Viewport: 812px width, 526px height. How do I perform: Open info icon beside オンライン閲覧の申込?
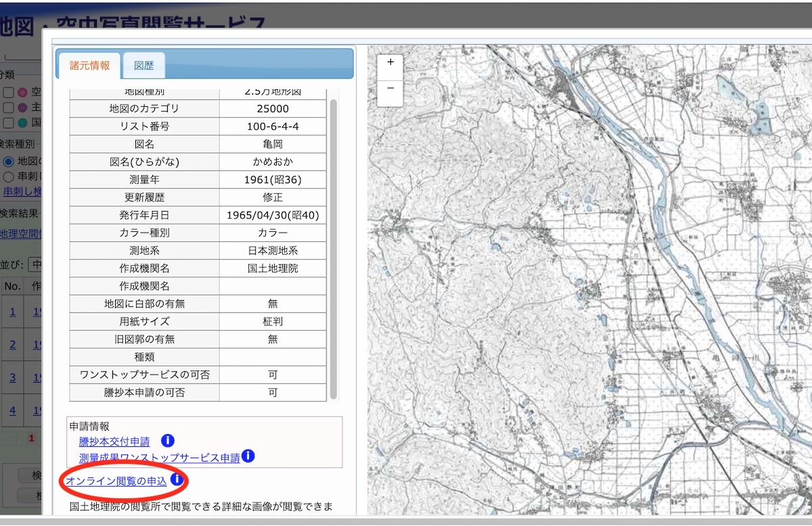(177, 479)
